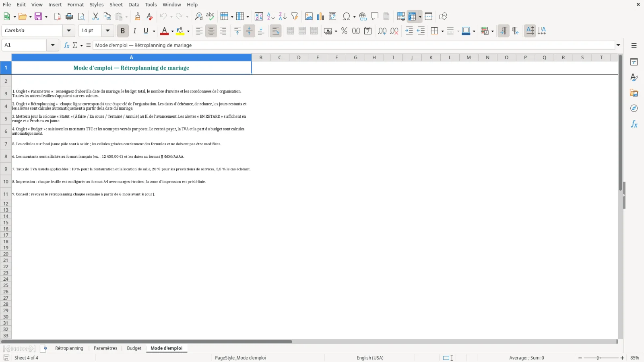Open sidebar Styles panel icon
644x362 pixels.
click(x=634, y=77)
